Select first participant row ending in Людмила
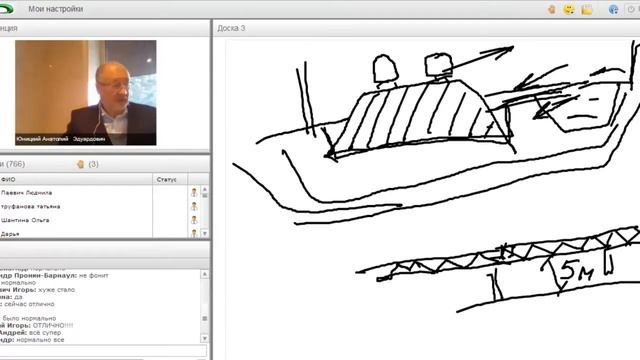The width and height of the screenshot is (640, 360). click(x=26, y=193)
